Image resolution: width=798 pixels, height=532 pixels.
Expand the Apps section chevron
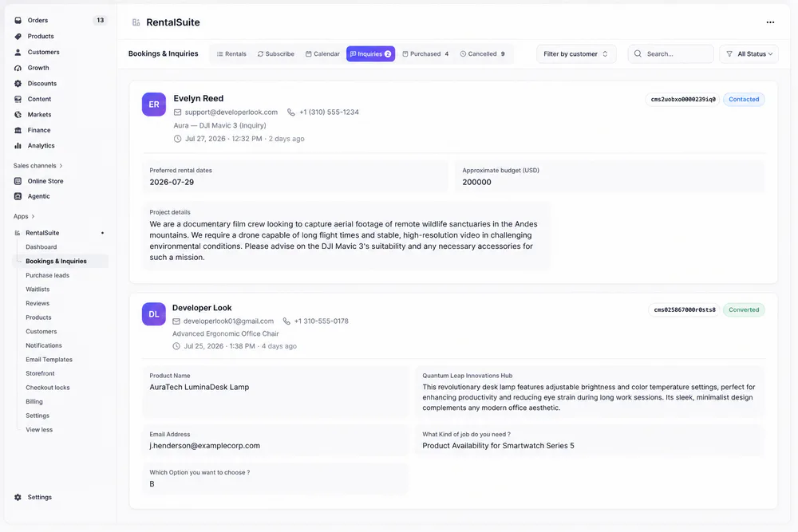(33, 216)
